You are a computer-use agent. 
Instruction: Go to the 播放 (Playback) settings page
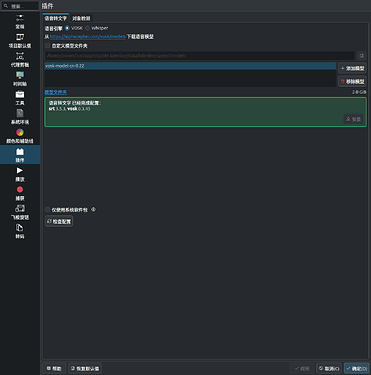(x=20, y=174)
